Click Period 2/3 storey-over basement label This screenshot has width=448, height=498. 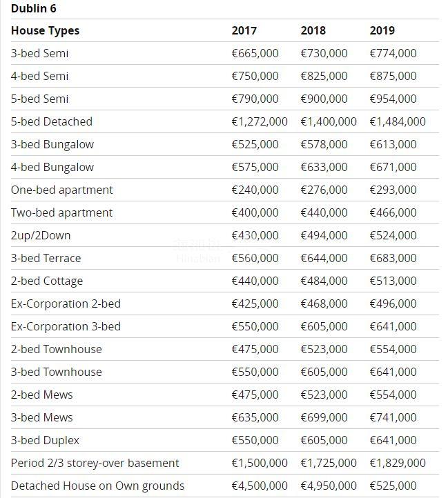95,463
